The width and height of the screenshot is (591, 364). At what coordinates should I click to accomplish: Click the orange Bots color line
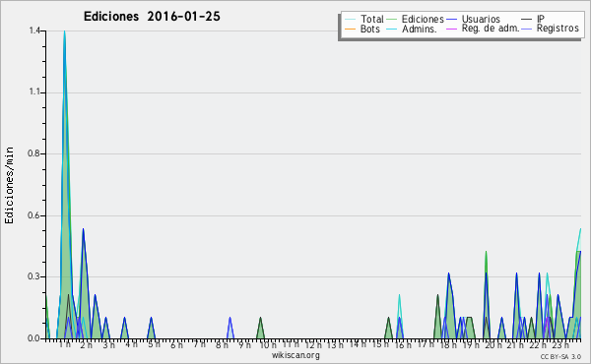[x=350, y=29]
